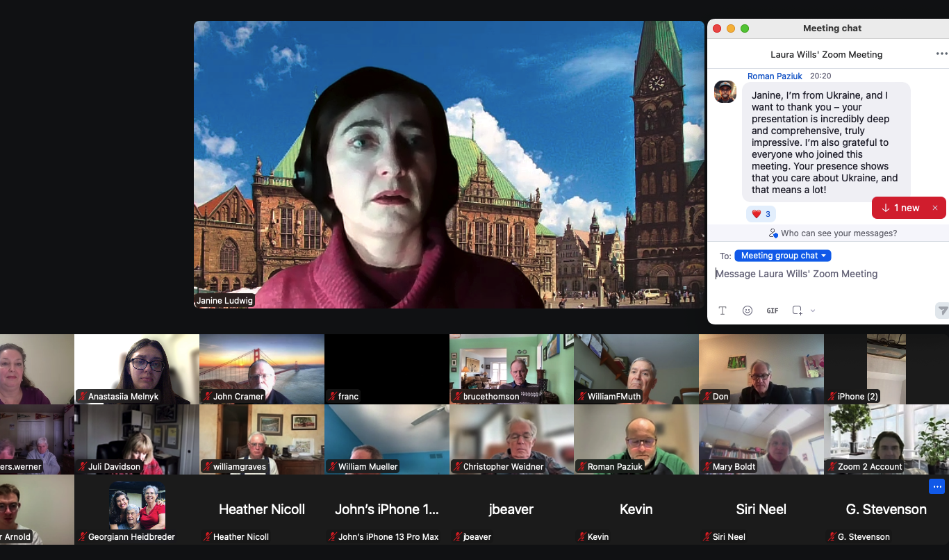Viewport: 949px width, 560px height.
Task: Click the green zoom button on Meeting chat window
Action: tap(745, 28)
